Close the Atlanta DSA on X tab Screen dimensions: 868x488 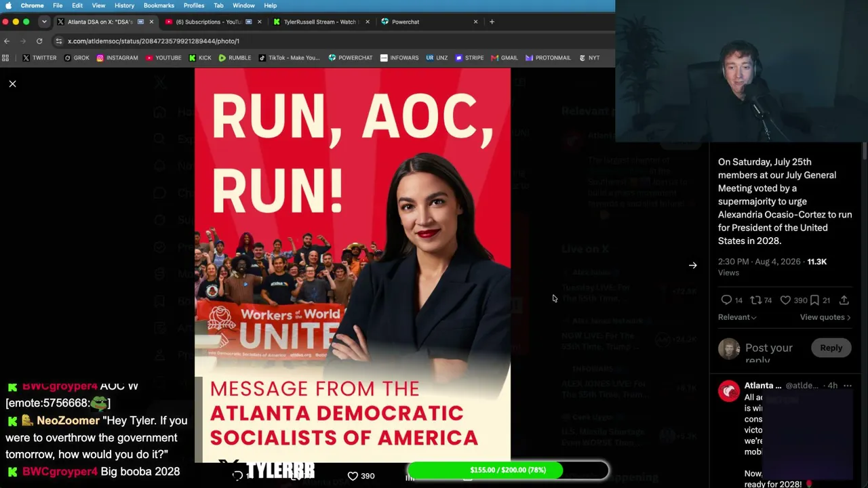[x=151, y=22]
